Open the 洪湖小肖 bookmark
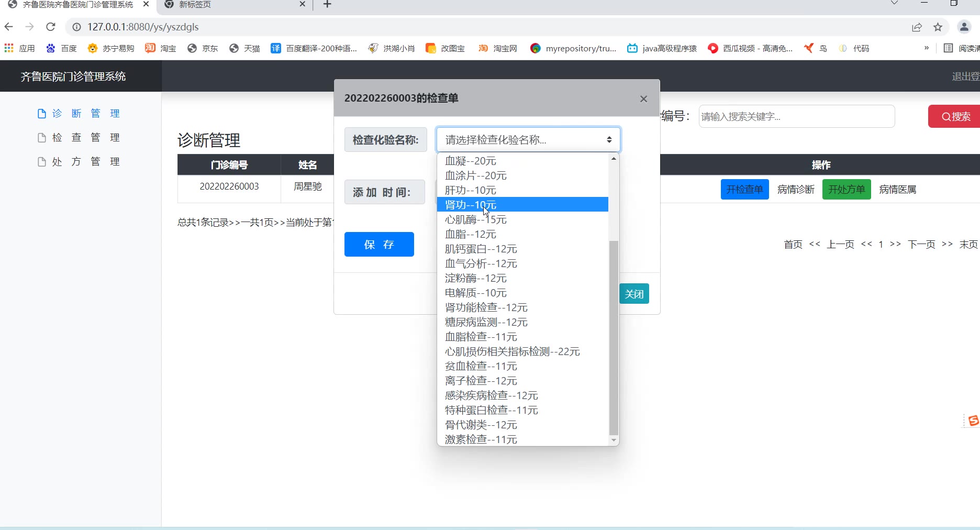This screenshot has height=530, width=980. click(392, 48)
